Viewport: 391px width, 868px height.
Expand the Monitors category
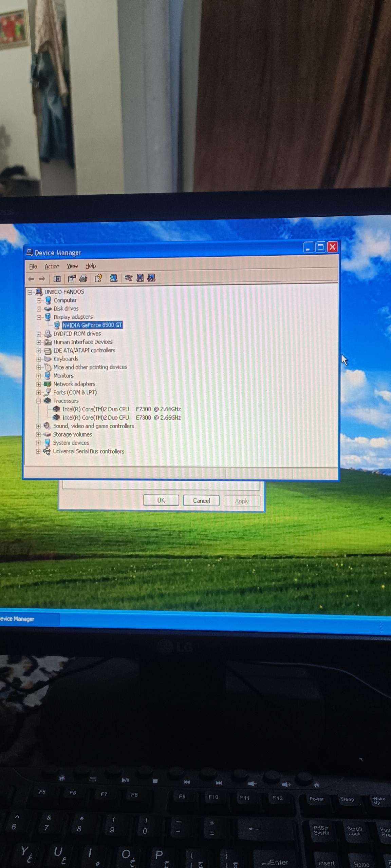click(x=39, y=376)
